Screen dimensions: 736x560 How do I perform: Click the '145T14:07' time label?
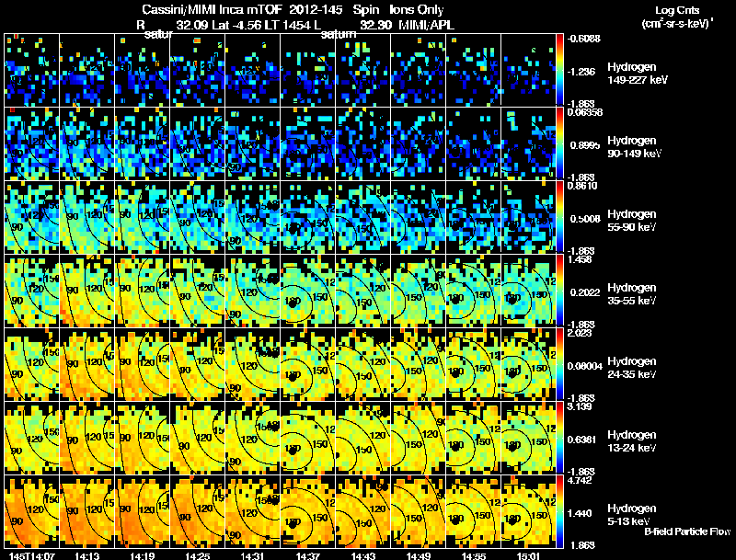click(x=32, y=556)
